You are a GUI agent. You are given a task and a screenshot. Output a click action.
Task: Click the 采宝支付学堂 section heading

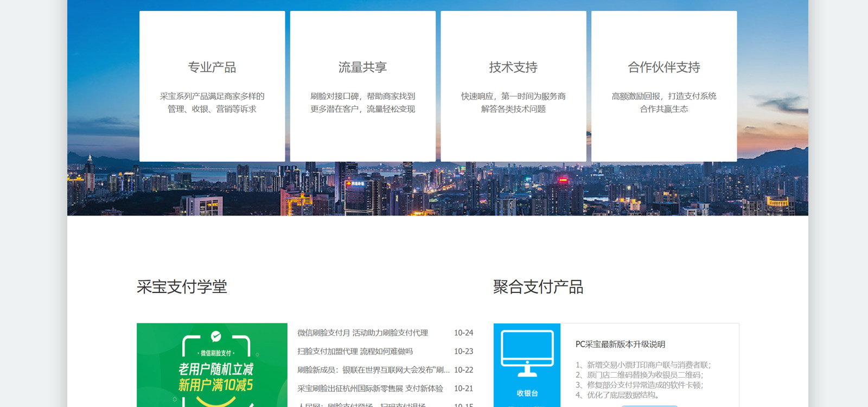(182, 287)
